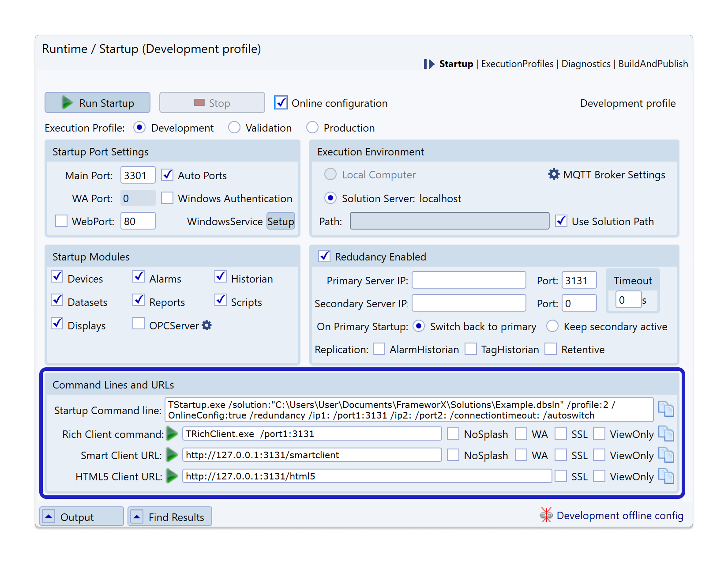Copy the HTML5 Client URL
Screen dimensions: 728x562
coord(666,476)
